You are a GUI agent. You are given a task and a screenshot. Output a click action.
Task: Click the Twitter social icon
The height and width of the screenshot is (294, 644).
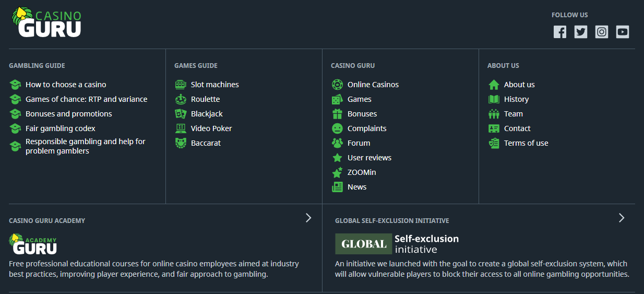pyautogui.click(x=581, y=32)
